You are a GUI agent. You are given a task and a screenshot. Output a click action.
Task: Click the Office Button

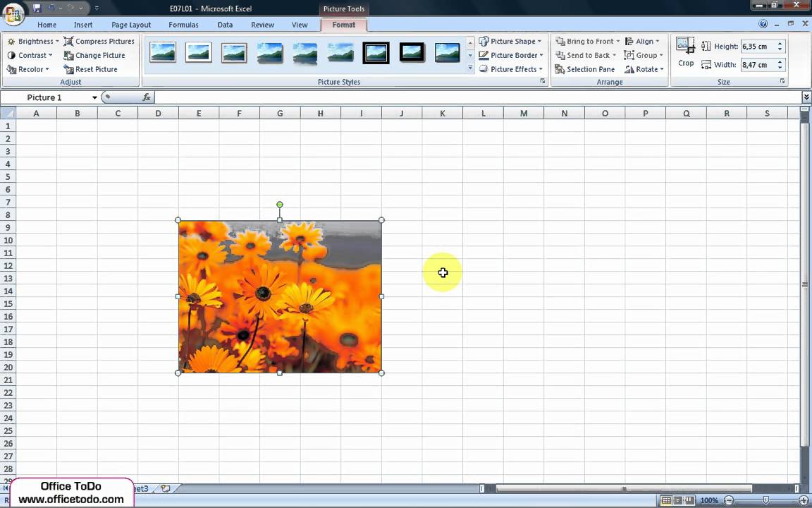tap(13, 14)
